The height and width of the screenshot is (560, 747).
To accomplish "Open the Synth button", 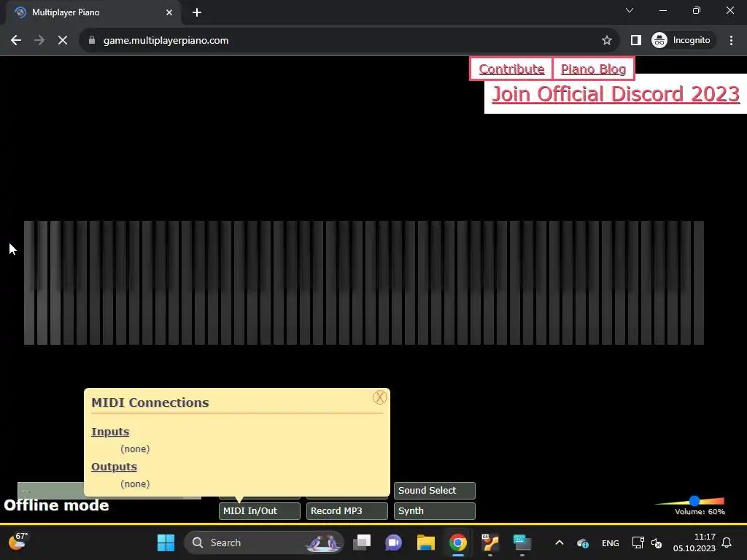I will [x=435, y=511].
